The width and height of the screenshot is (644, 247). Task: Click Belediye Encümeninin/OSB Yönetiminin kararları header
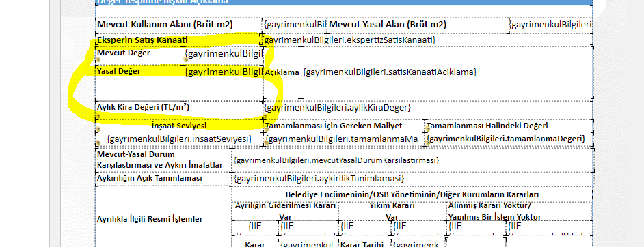tap(412, 194)
